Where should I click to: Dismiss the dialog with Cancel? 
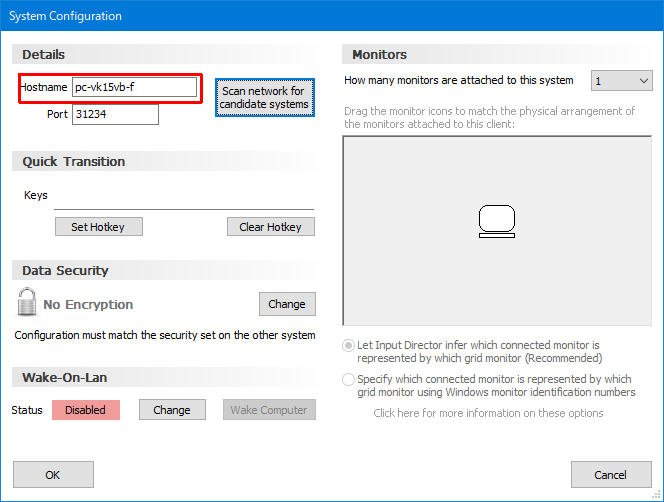coord(611,475)
